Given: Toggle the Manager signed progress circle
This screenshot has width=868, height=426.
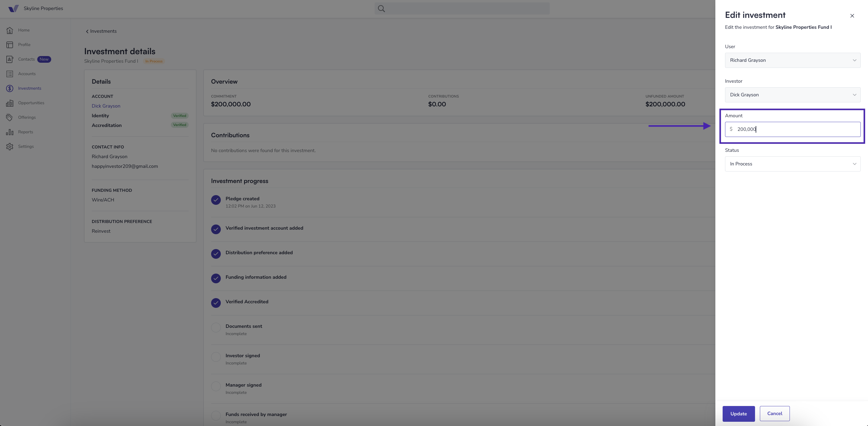Looking at the screenshot, I should click(216, 386).
